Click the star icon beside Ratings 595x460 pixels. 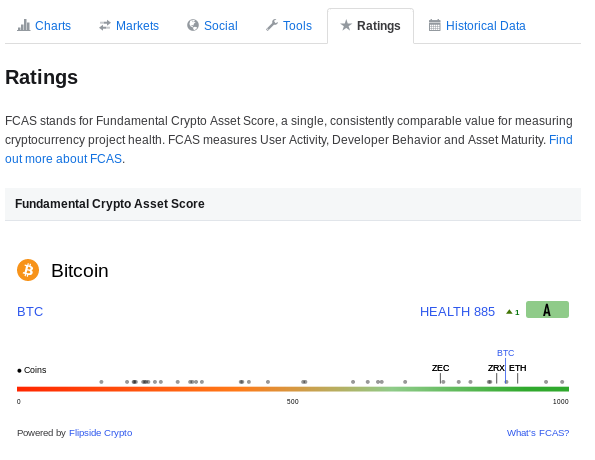[346, 25]
